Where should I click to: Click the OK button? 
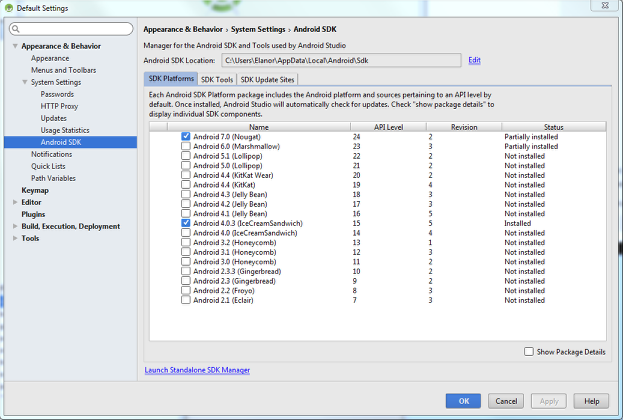point(463,401)
